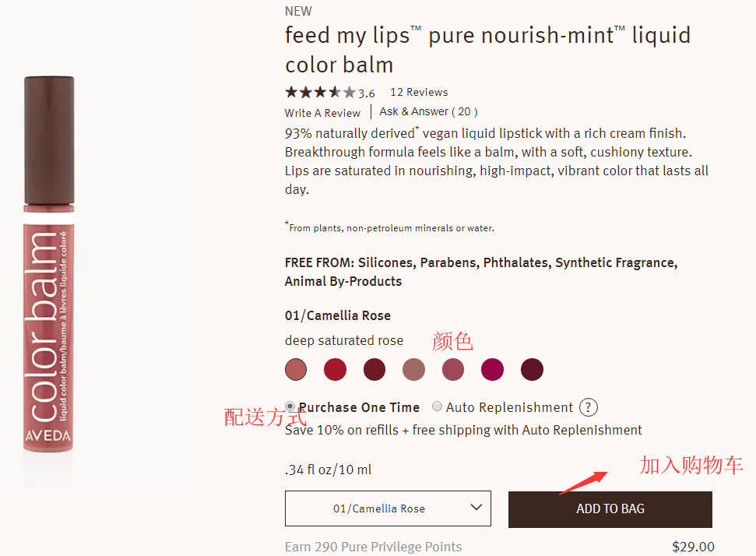
Task: Click ADD TO BAG button
Action: point(610,509)
